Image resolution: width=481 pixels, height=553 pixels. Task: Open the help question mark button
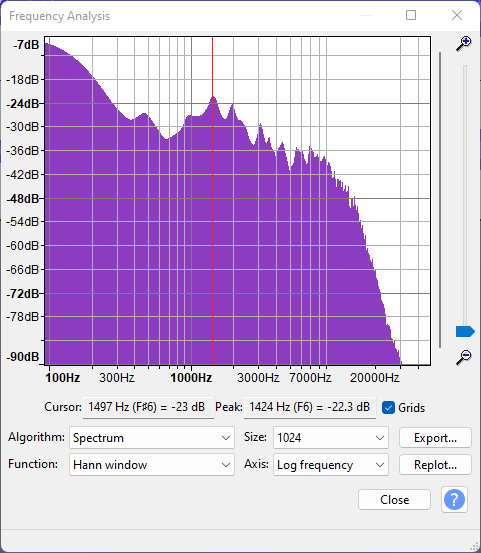(x=454, y=499)
